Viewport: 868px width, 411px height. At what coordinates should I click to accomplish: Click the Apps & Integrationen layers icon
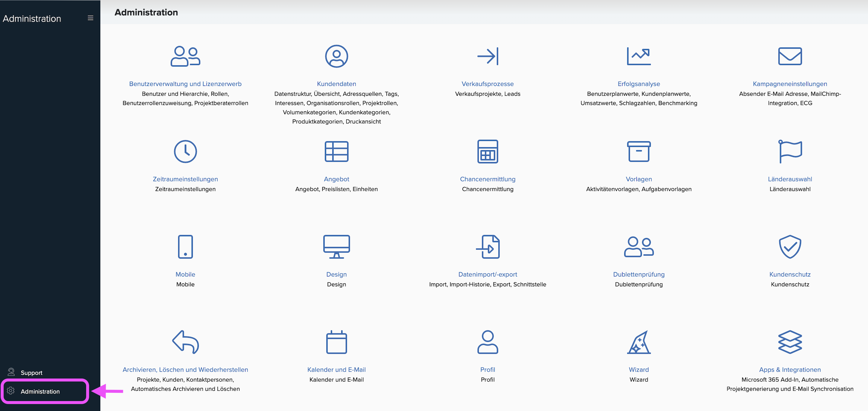[x=789, y=342]
